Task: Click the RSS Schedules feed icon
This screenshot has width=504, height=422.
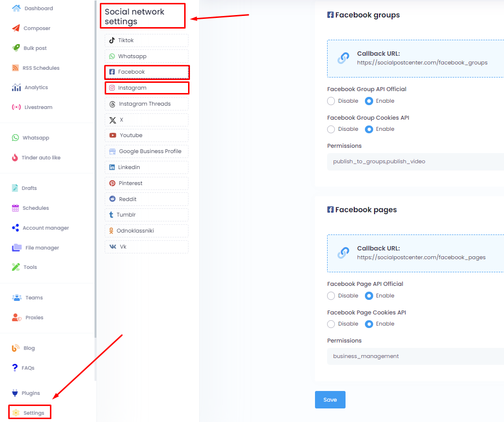Action: tap(16, 68)
